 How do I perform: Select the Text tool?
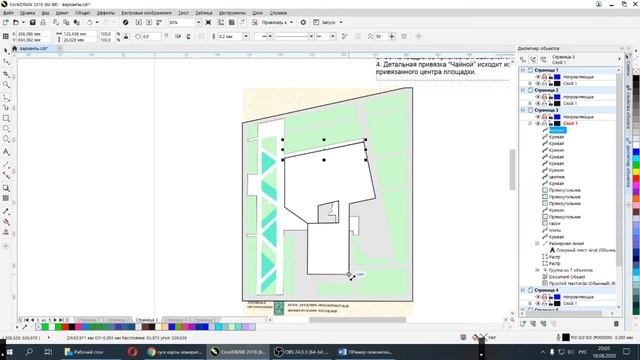tap(6, 152)
